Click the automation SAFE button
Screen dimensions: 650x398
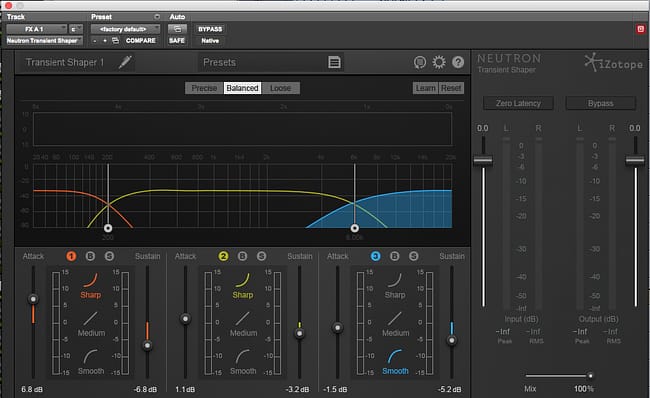[x=177, y=41]
